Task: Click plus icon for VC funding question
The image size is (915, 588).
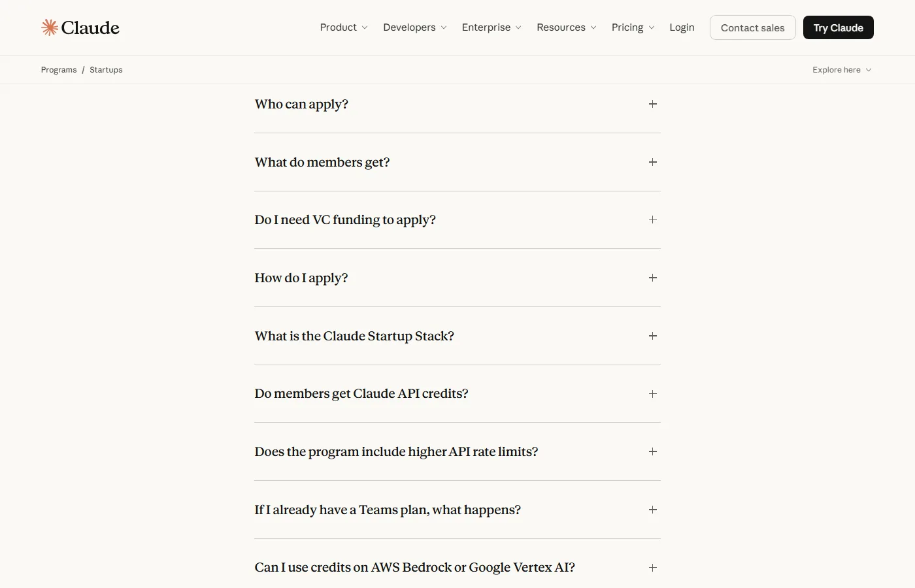Action: 652,220
